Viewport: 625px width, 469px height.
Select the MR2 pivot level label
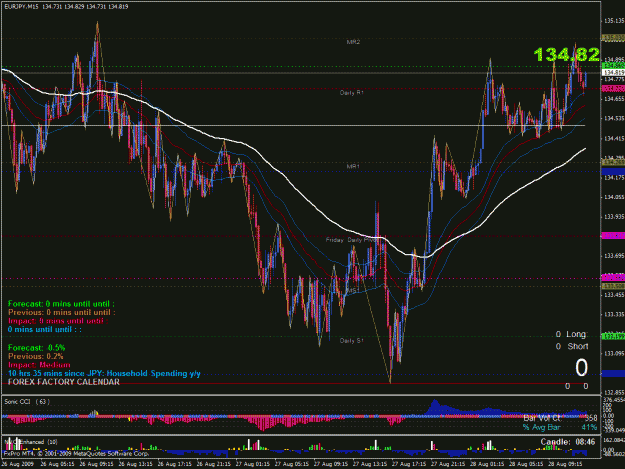[x=353, y=42]
